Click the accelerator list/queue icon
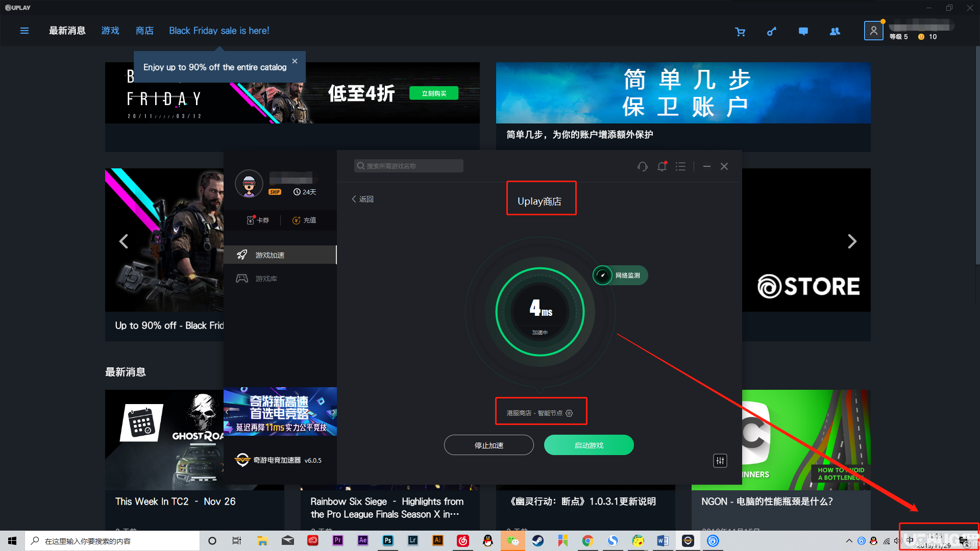 681,166
